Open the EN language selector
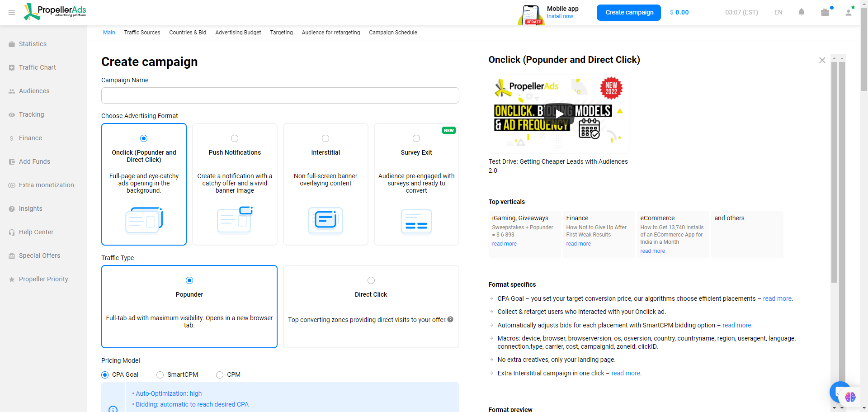 click(x=778, y=12)
